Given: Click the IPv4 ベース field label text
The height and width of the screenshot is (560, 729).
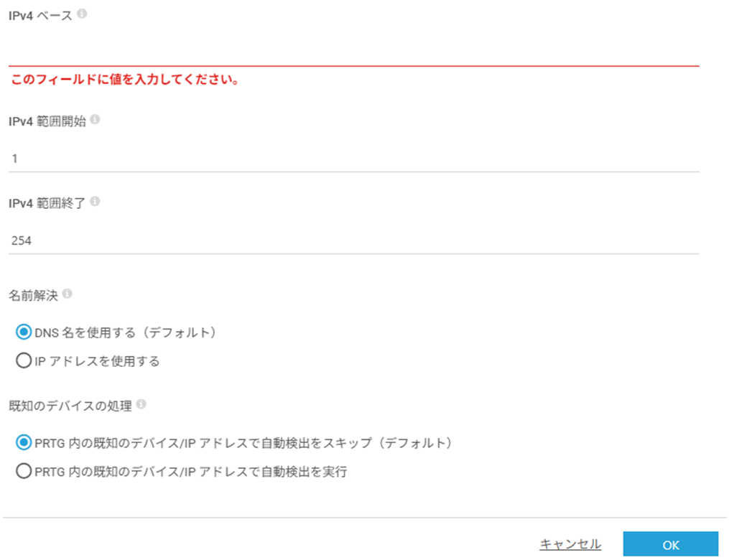Looking at the screenshot, I should tap(40, 15).
